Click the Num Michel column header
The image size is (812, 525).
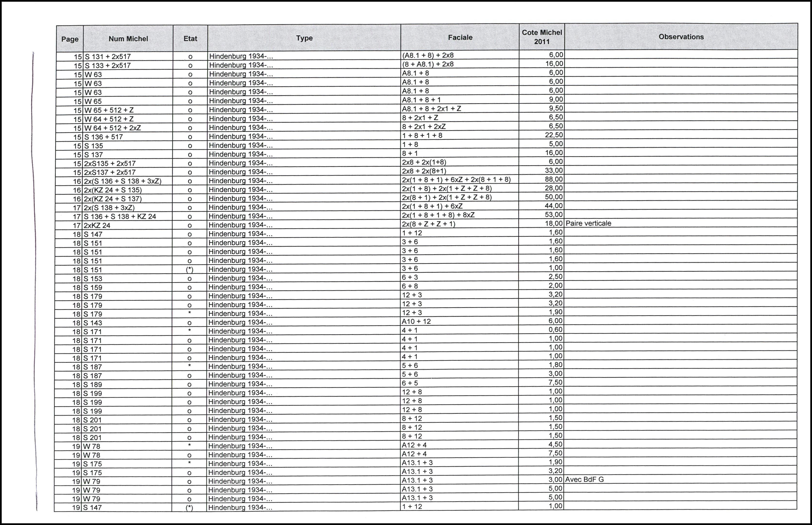pos(128,39)
